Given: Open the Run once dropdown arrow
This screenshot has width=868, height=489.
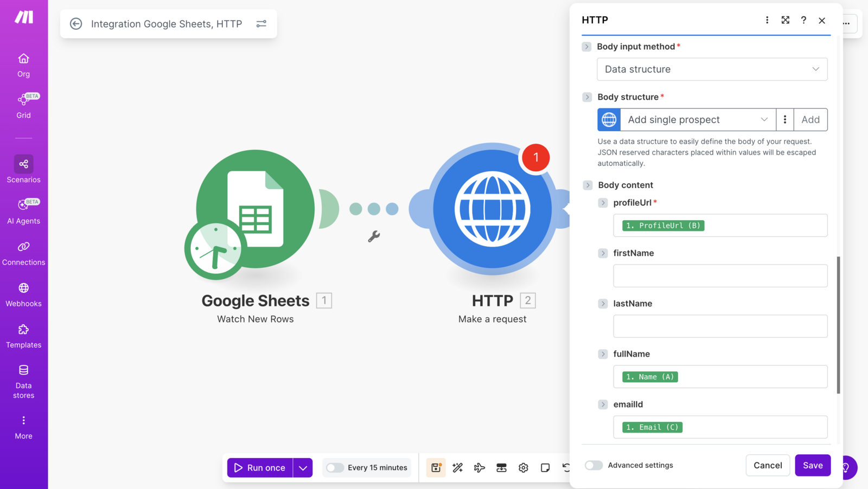Looking at the screenshot, I should click(x=303, y=467).
